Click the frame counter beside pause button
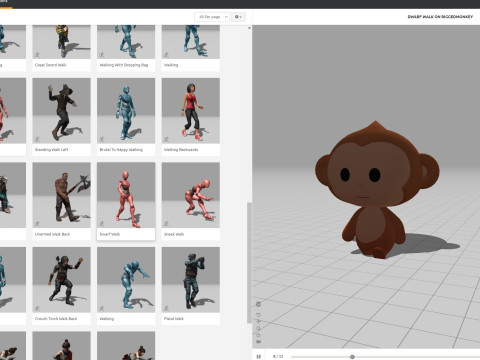480x360 pixels. (x=278, y=356)
